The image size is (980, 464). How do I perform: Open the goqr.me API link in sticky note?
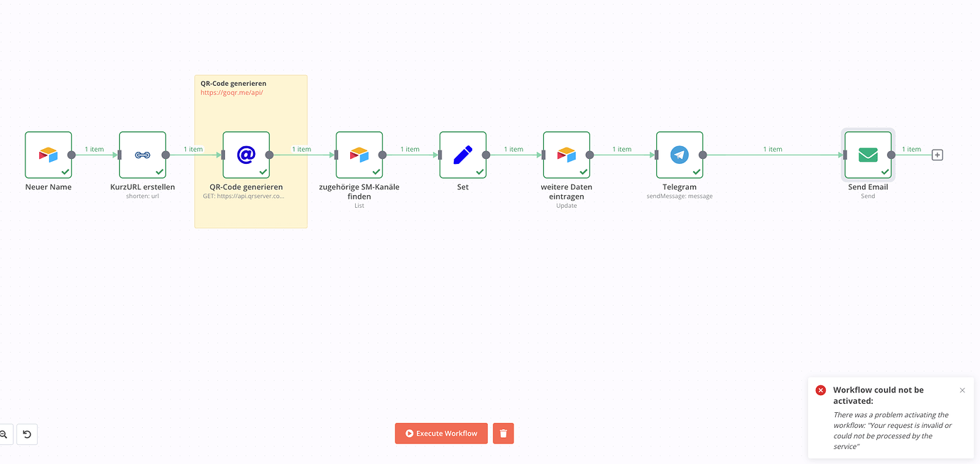[232, 93]
